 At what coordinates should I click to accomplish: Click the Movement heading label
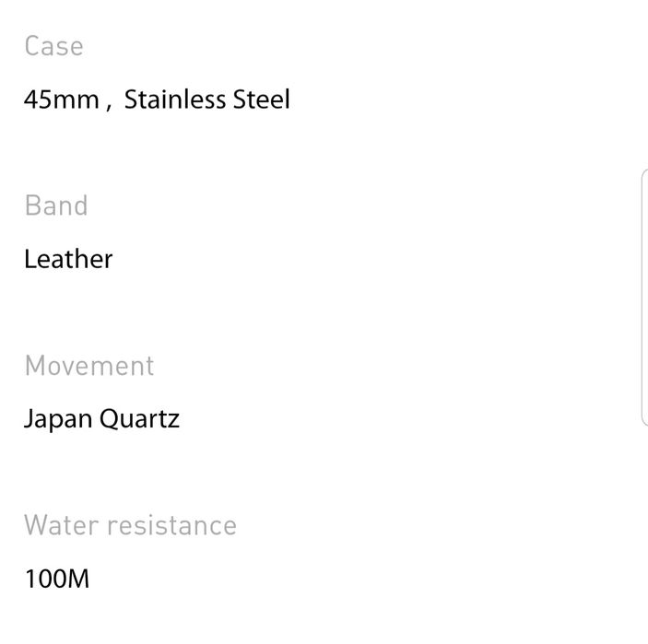click(x=89, y=366)
